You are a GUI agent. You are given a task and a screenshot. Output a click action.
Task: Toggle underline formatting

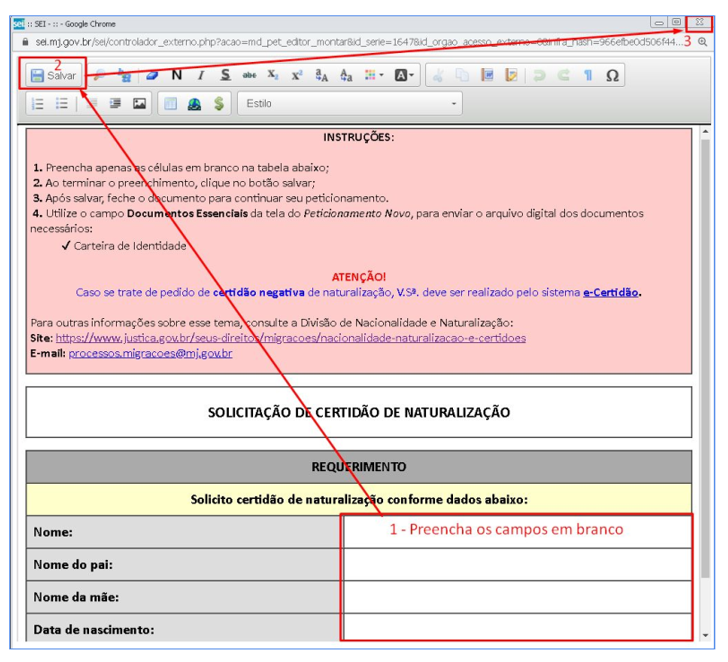225,75
